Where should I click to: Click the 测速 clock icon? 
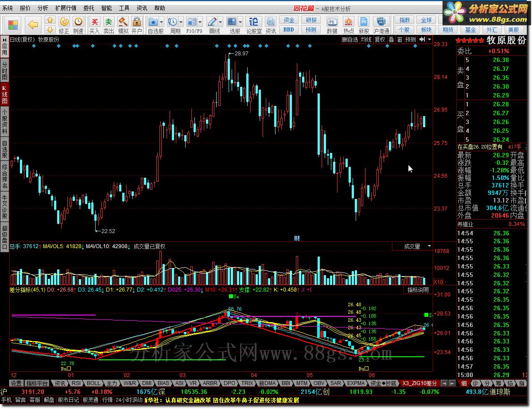tap(78, 21)
